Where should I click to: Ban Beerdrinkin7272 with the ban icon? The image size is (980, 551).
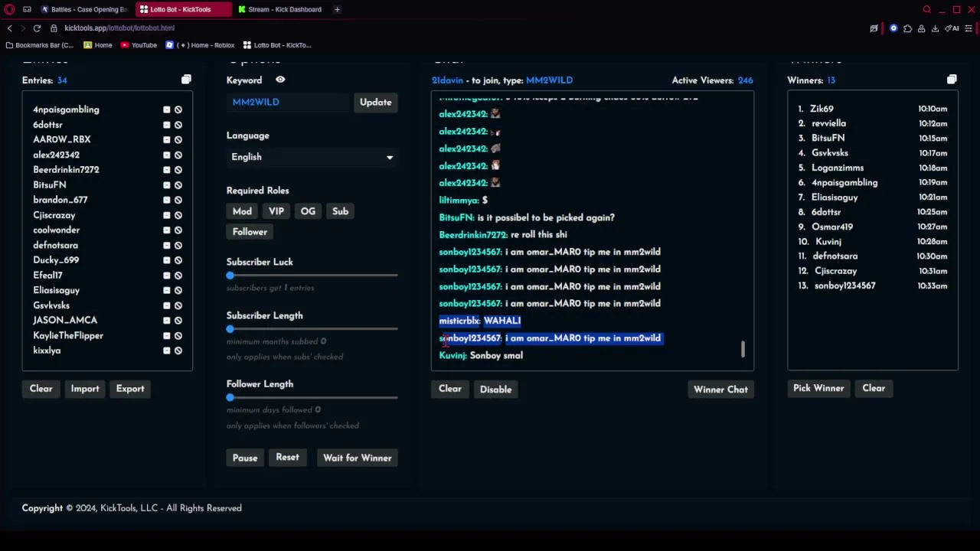pyautogui.click(x=178, y=170)
